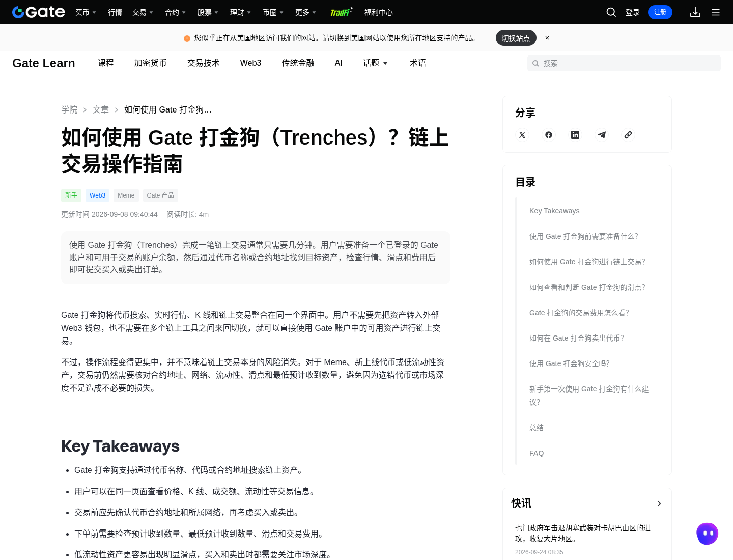Screen dimensions: 733x560
Task: Click the 更新时间 2026-09-08 09:40:44 text
Action: point(109,214)
